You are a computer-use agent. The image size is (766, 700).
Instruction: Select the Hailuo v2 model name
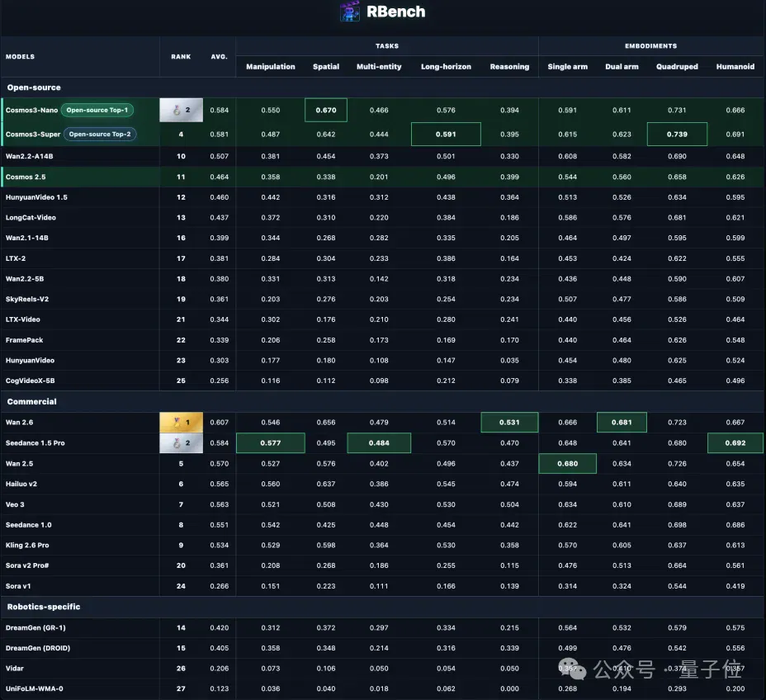[x=21, y=484]
